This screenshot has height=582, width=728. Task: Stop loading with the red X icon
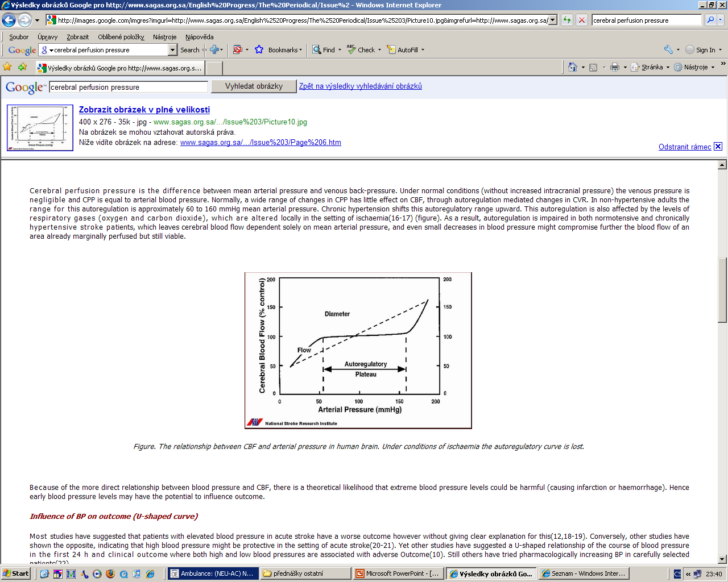[x=582, y=20]
